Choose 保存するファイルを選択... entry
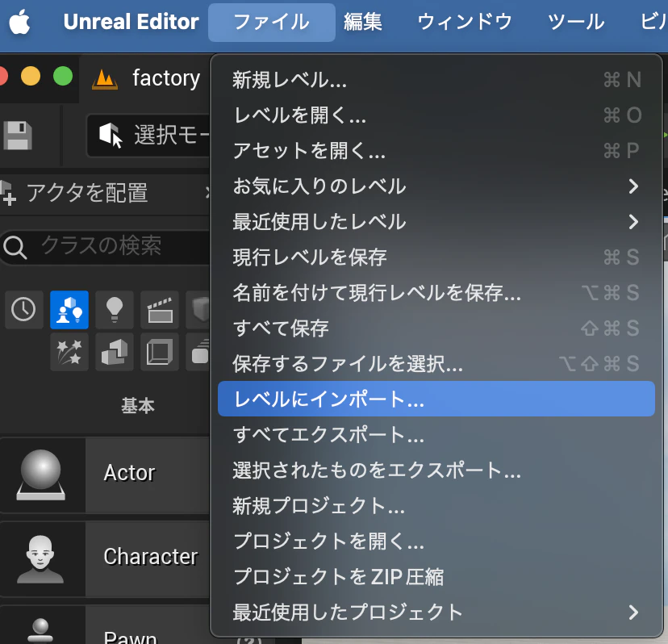 (x=436, y=363)
